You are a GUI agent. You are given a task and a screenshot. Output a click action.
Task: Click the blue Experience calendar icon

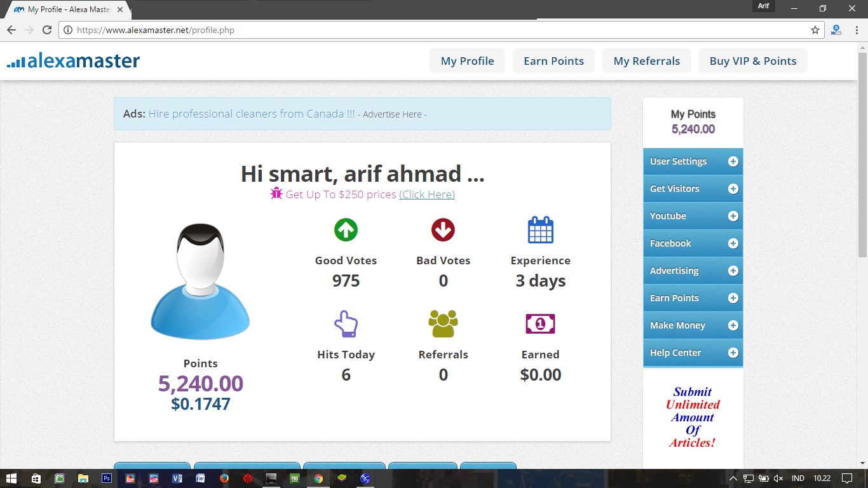pos(541,230)
